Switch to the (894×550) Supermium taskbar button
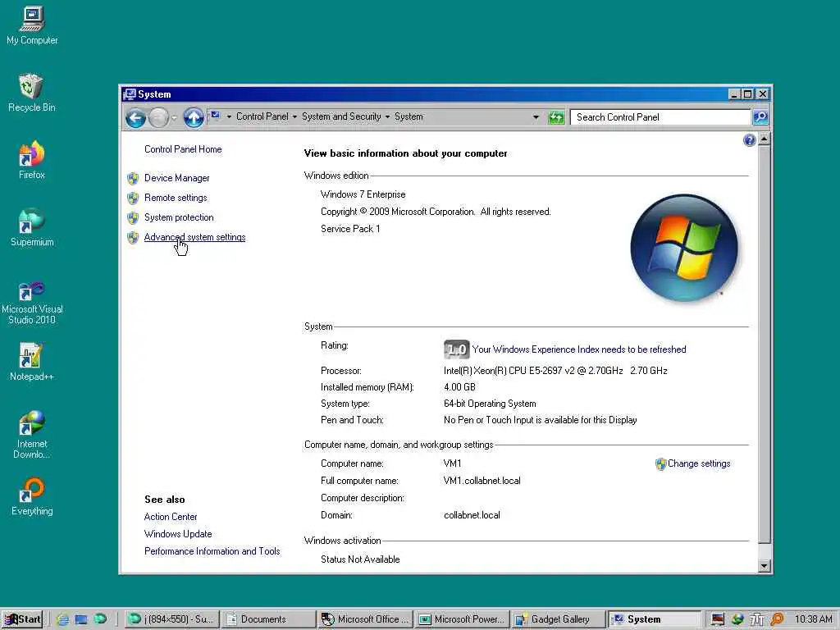The height and width of the screenshot is (630, 840). click(172, 619)
